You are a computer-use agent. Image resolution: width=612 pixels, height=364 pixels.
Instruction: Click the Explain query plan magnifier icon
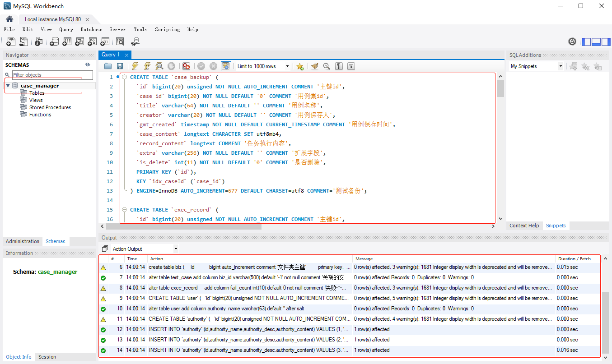click(x=159, y=66)
